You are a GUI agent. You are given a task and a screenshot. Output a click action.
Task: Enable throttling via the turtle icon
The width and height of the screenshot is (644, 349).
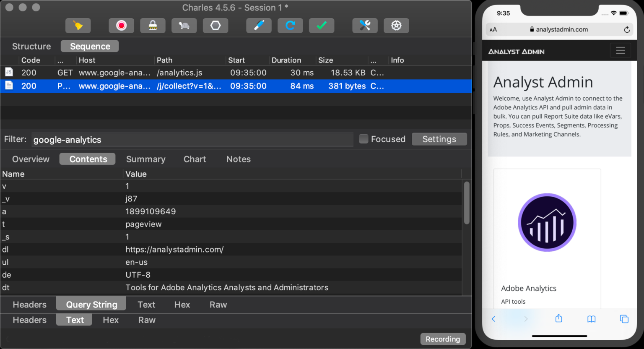pos(184,26)
